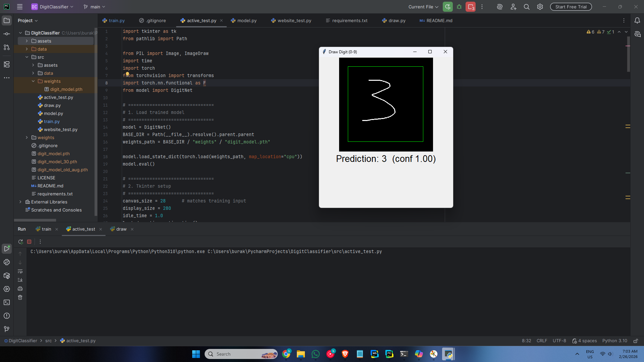644x362 pixels.
Task: Collapse the src folder
Action: pyautogui.click(x=27, y=57)
